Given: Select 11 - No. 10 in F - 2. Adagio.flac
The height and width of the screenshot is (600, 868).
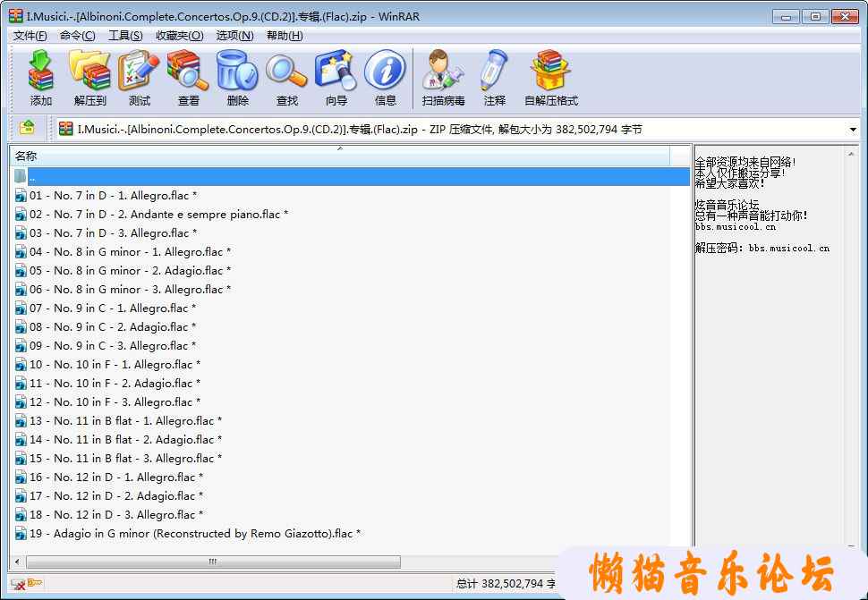Looking at the screenshot, I should (107, 384).
